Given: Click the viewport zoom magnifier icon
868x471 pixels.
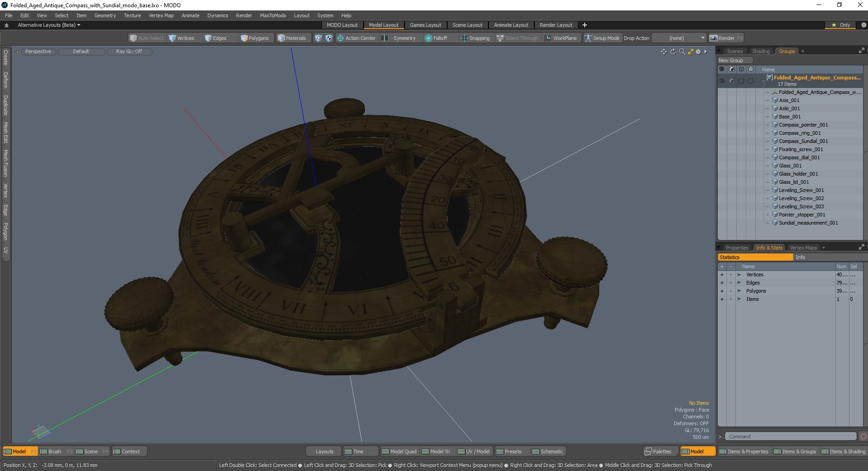Looking at the screenshot, I should click(x=682, y=52).
